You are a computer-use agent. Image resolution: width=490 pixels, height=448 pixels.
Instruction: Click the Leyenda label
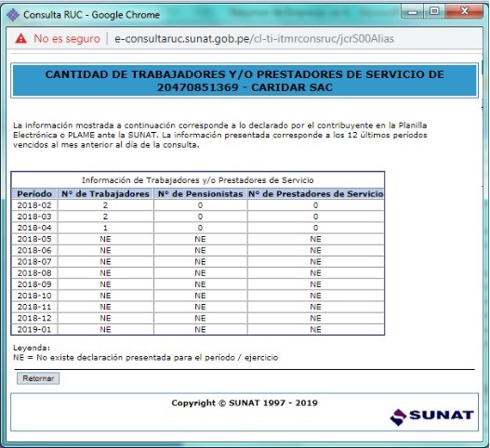pos(32,348)
